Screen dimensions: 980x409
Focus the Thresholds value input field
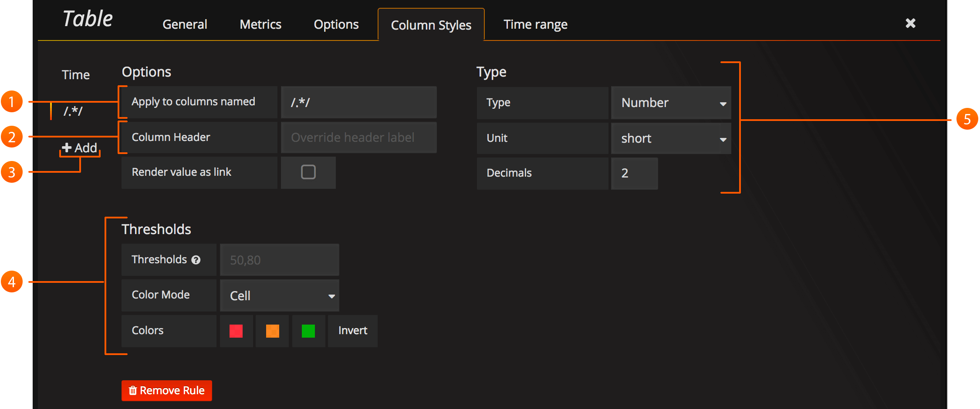point(279,260)
